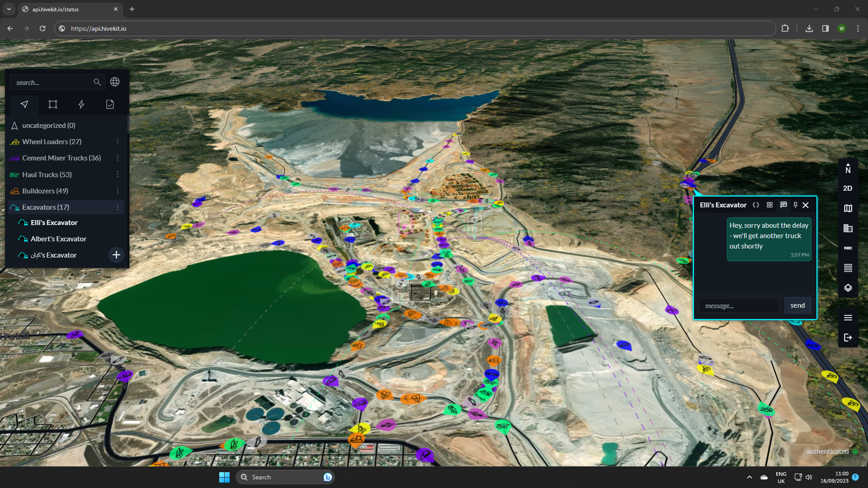The width and height of the screenshot is (868, 488).
Task: Open the taskbar volume icon
Action: pyautogui.click(x=809, y=477)
